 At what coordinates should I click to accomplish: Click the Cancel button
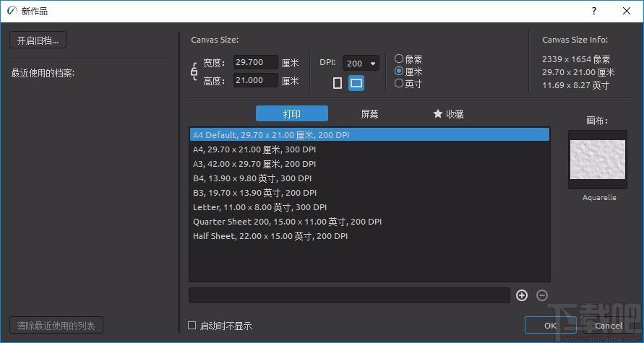tap(609, 326)
